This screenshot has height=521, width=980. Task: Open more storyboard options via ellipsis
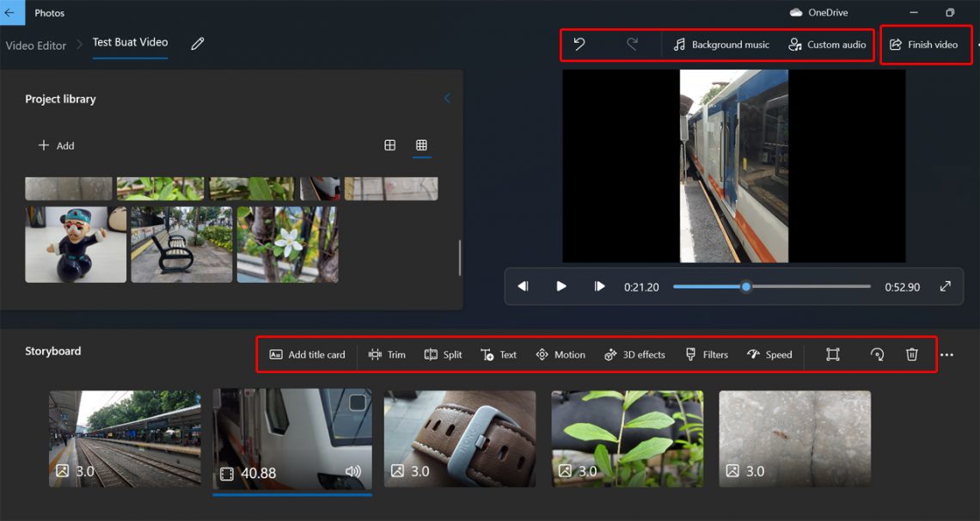pyautogui.click(x=947, y=354)
